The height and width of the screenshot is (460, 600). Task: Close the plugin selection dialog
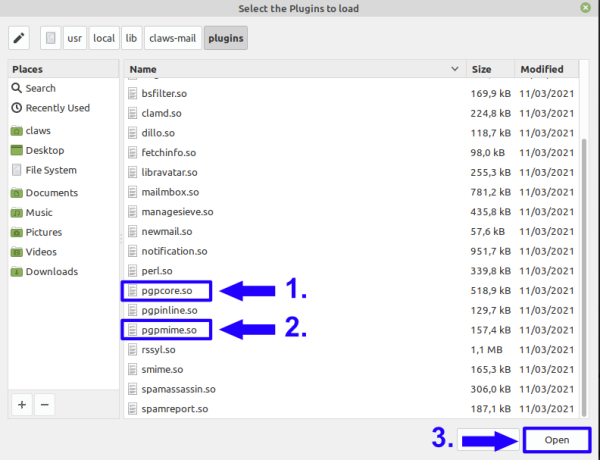(x=584, y=9)
